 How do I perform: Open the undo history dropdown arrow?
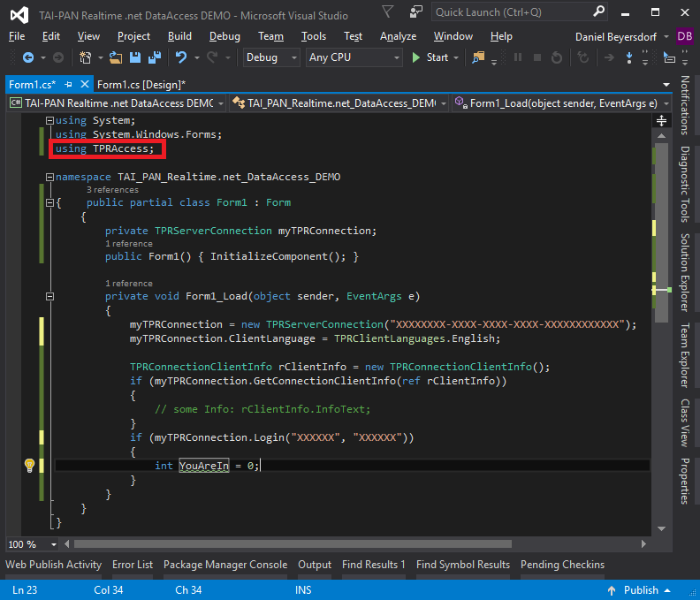[x=197, y=57]
